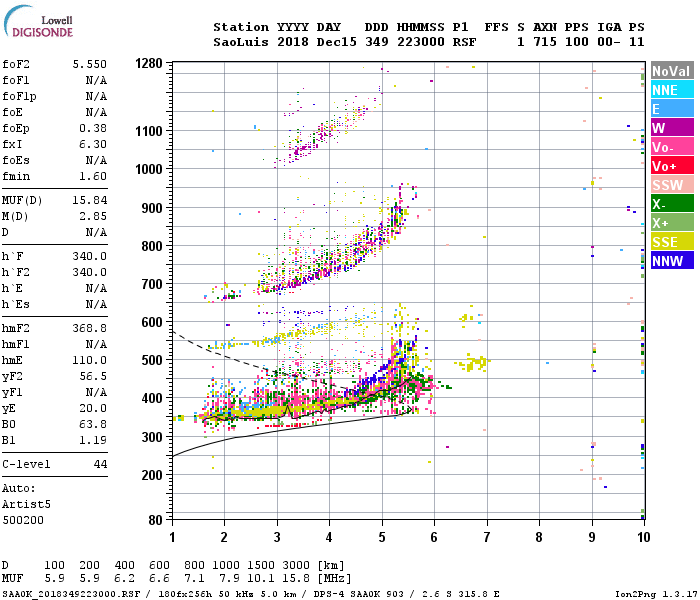Click the year 2018 in header

coord(292,42)
